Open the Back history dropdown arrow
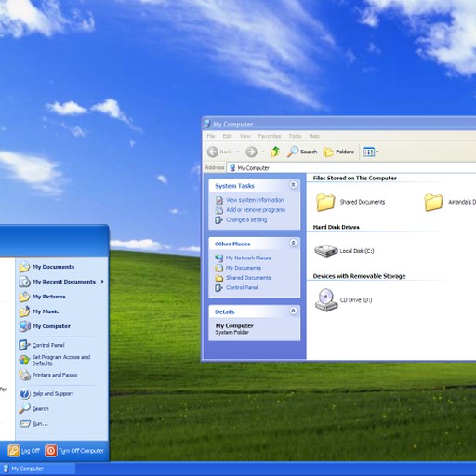This screenshot has height=476, width=476. [238, 152]
